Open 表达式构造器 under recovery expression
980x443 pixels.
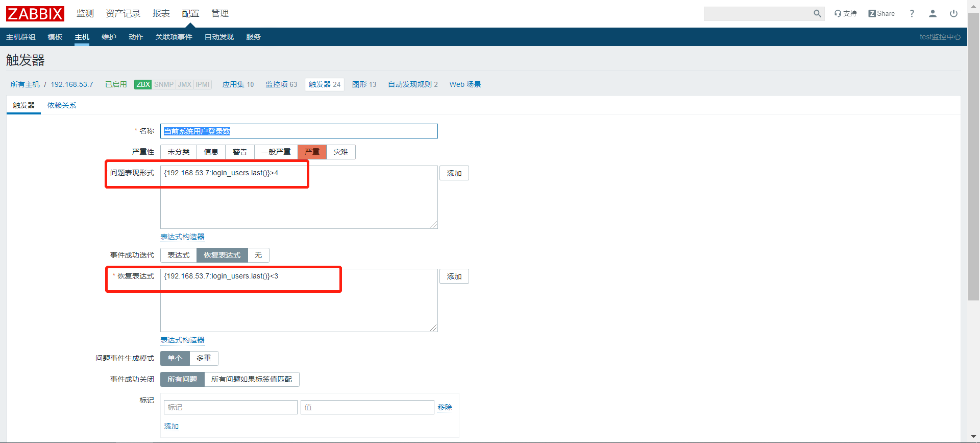coord(182,340)
